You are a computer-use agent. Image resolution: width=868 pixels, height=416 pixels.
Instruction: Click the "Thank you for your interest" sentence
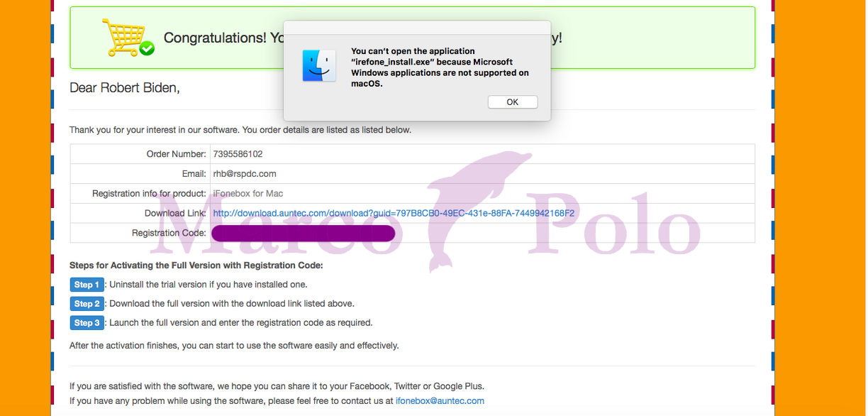[240, 130]
